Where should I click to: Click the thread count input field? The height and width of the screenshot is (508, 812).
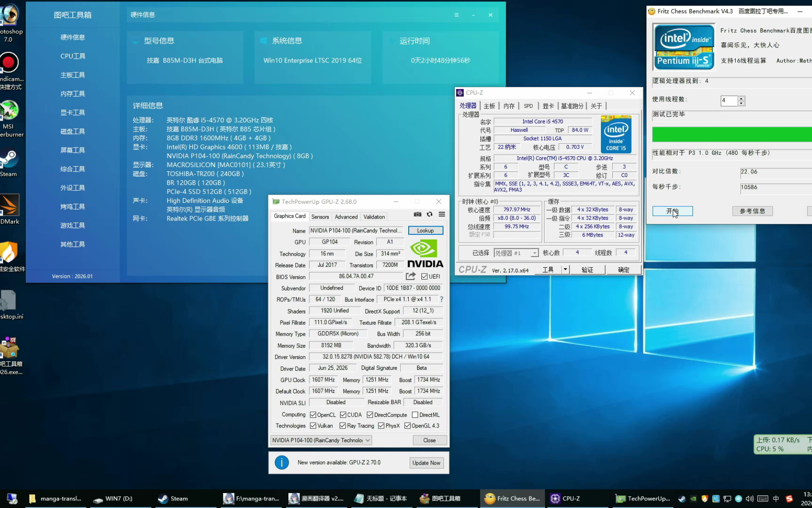tap(729, 101)
